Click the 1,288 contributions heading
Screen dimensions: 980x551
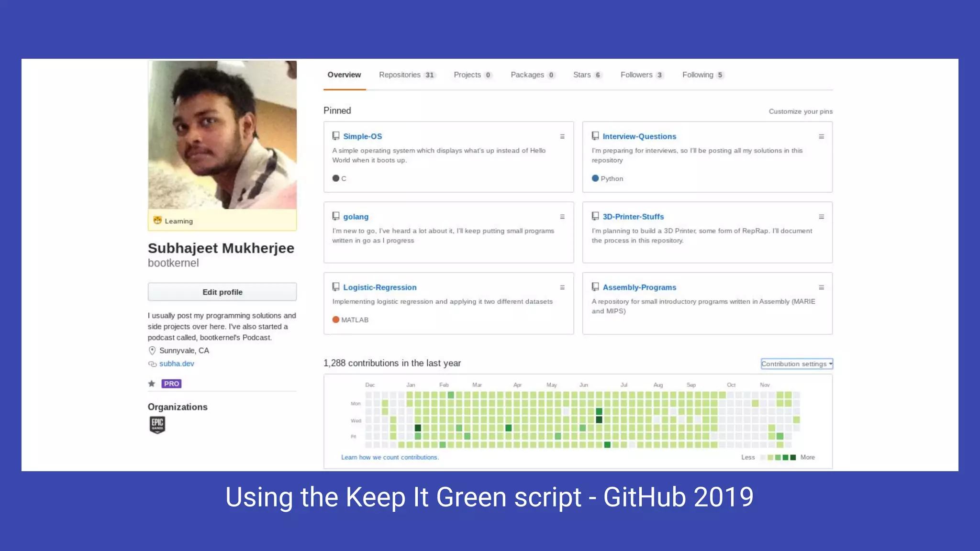click(392, 363)
